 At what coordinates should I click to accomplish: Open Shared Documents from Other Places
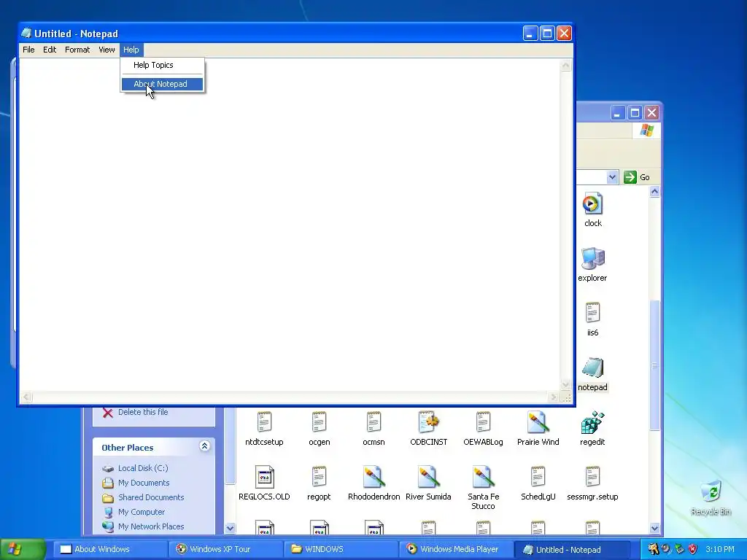point(150,497)
